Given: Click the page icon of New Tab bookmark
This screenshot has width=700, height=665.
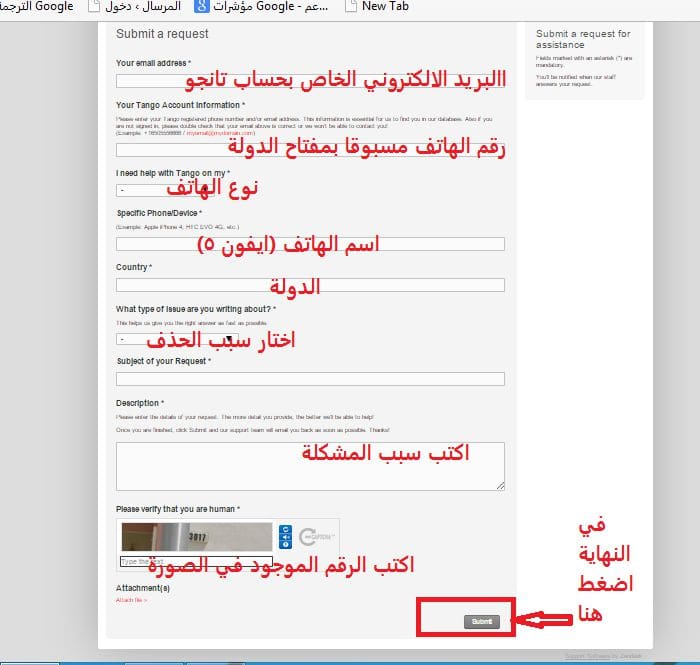Looking at the screenshot, I should coord(351,6).
